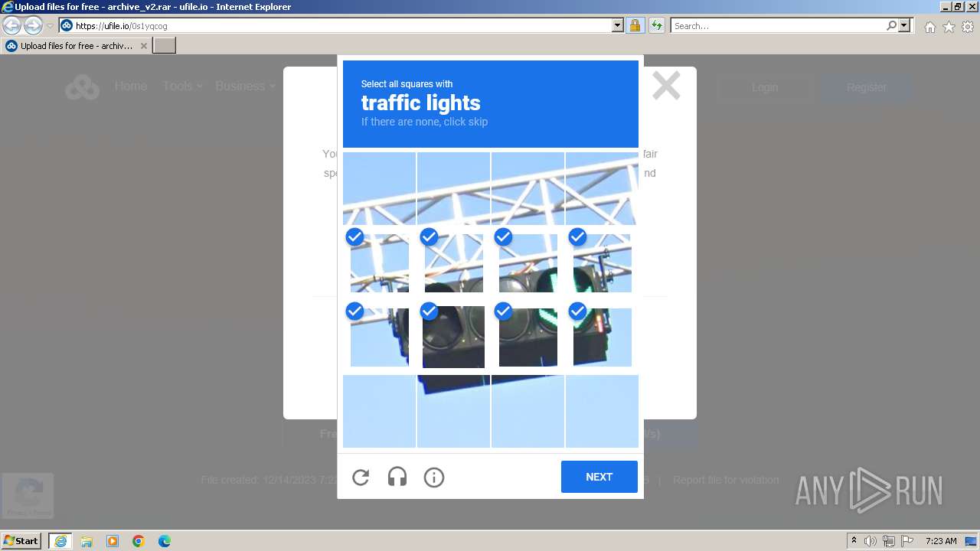Open captcha help information icon

[x=434, y=478]
